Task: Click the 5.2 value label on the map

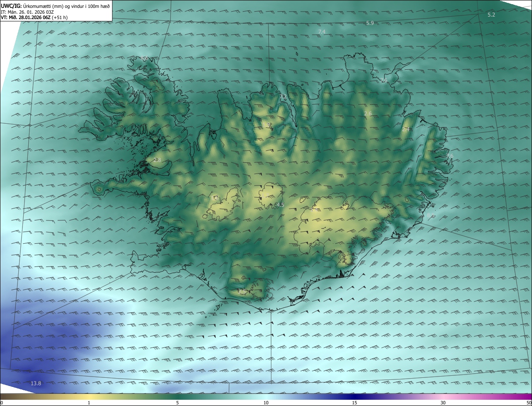Action: [x=491, y=15]
